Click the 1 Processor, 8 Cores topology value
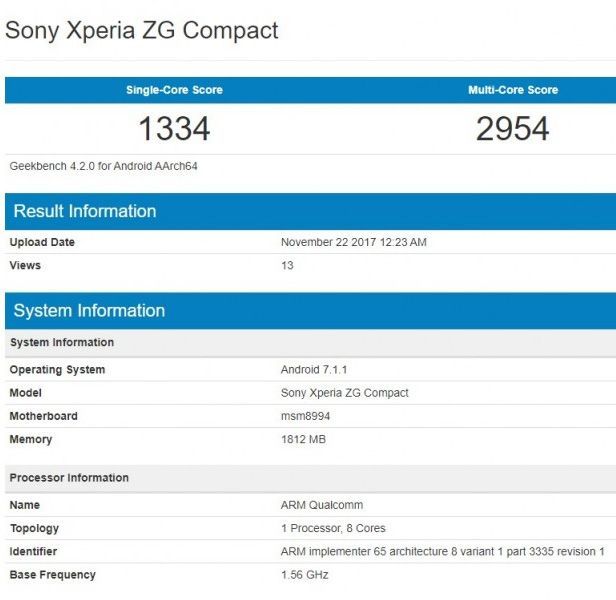 coord(333,528)
